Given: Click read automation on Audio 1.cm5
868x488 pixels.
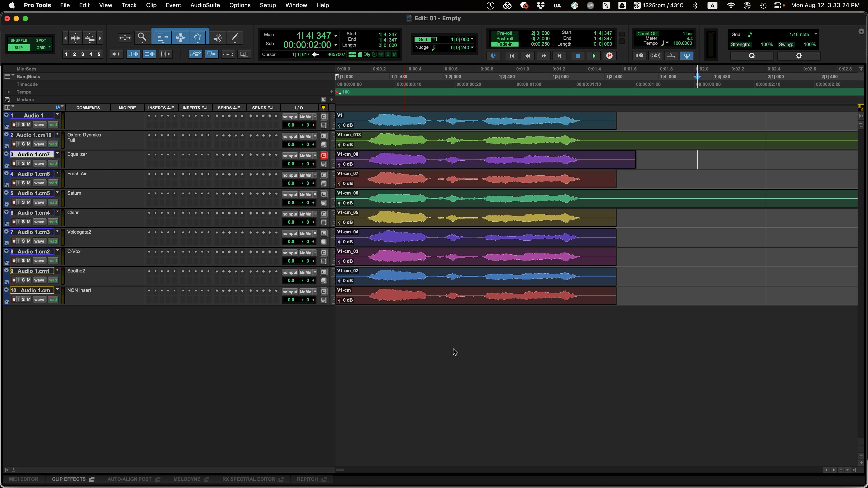Looking at the screenshot, I should click(53, 203).
